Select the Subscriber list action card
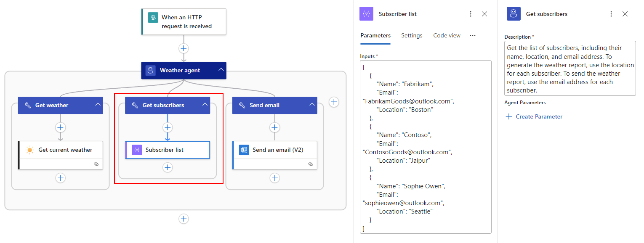Viewport: 644px width, 243px height. click(168, 150)
